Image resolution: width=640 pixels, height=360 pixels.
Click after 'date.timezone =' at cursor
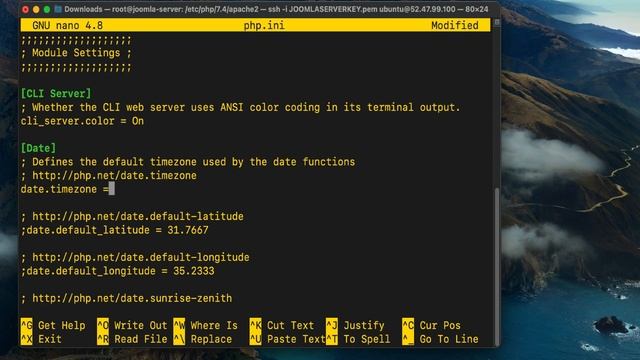click(112, 189)
